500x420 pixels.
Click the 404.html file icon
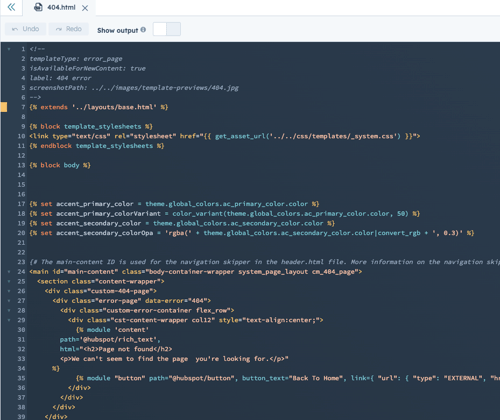[x=38, y=7]
